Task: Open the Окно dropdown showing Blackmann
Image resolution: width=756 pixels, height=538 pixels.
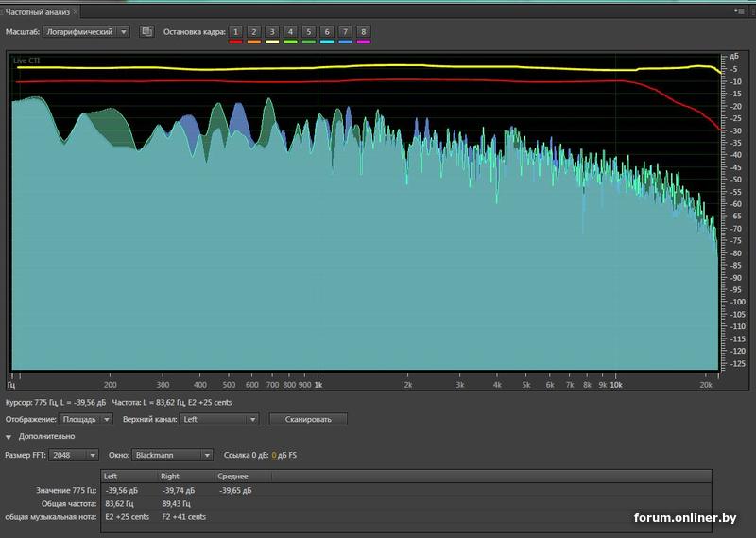Action: [x=172, y=455]
